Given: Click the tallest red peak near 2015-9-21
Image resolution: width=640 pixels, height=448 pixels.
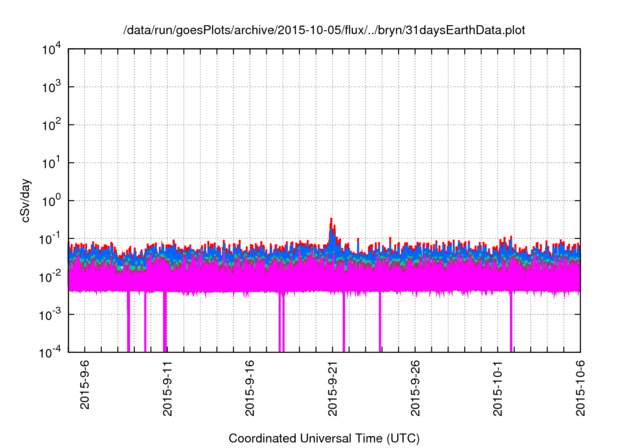Looking at the screenshot, I should click(331, 219).
